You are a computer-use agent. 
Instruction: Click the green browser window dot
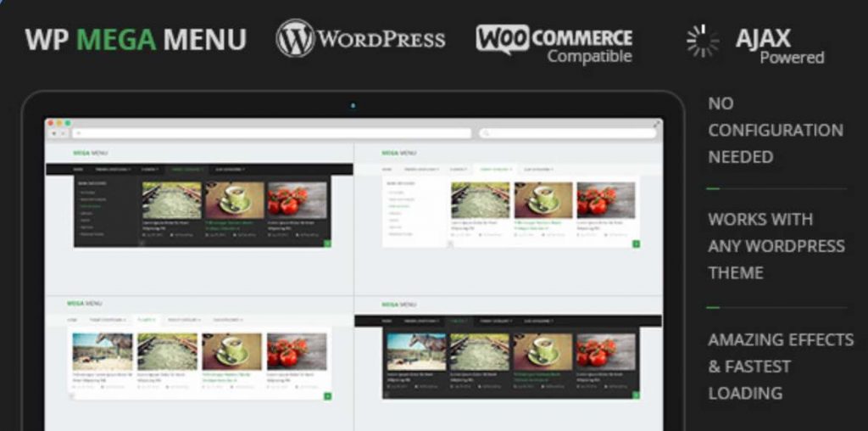pos(68,123)
